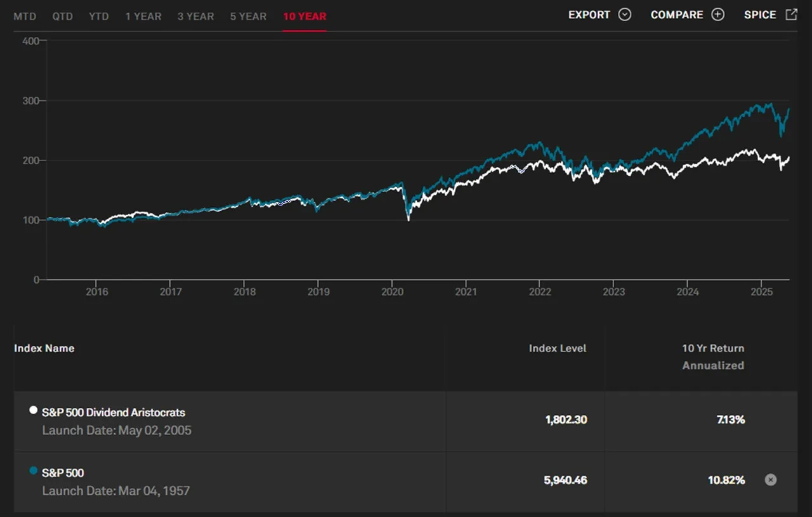Select the 5 YEAR range tab
Screen dimensions: 812x517
[x=249, y=16]
